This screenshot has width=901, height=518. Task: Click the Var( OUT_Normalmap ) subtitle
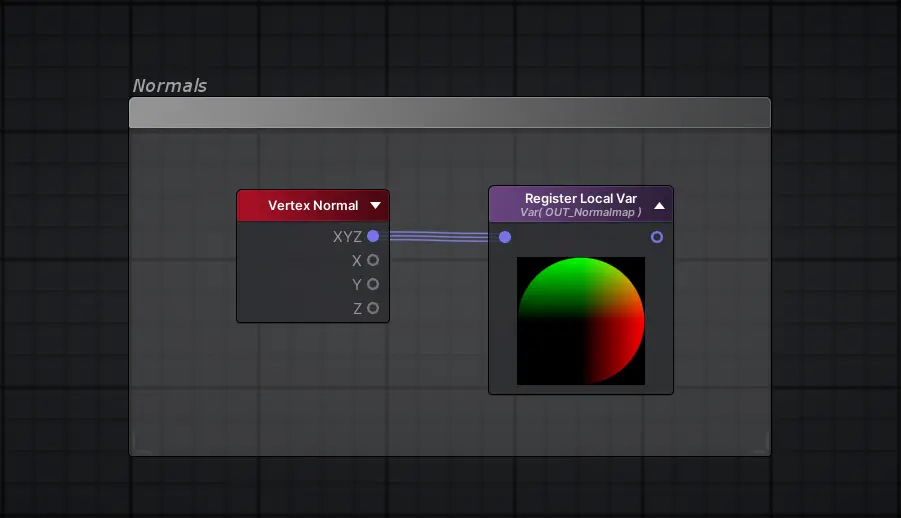click(580, 213)
